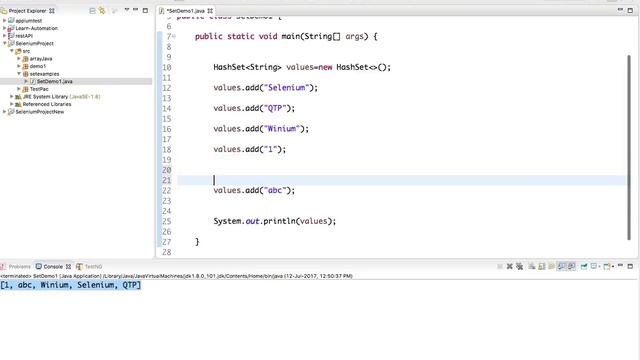
Task: Toggle Scroll Lock in the console
Action: tap(542, 267)
